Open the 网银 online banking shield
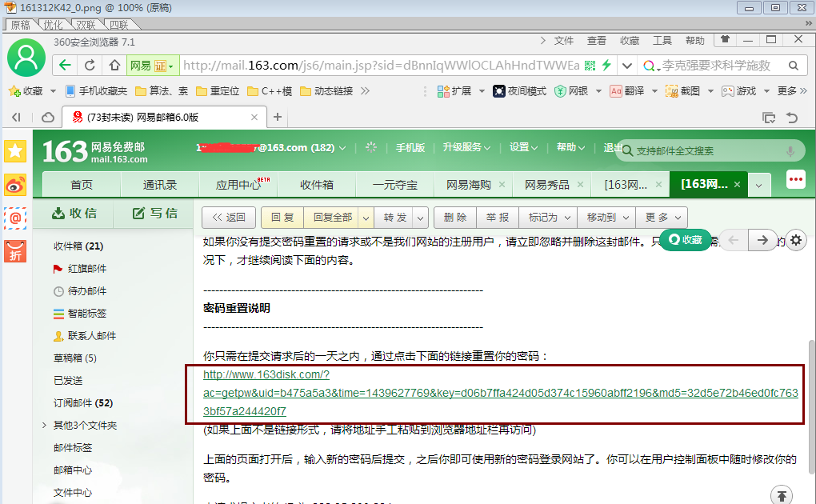 573,91
